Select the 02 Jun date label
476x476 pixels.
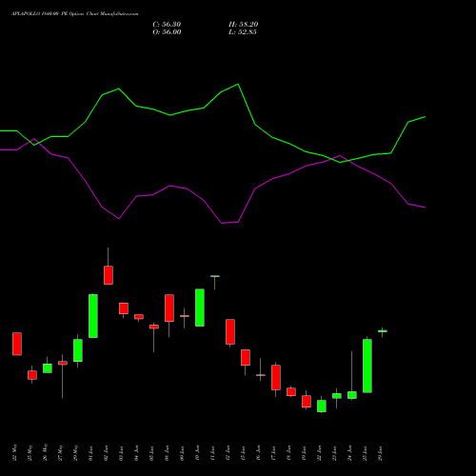106,453
